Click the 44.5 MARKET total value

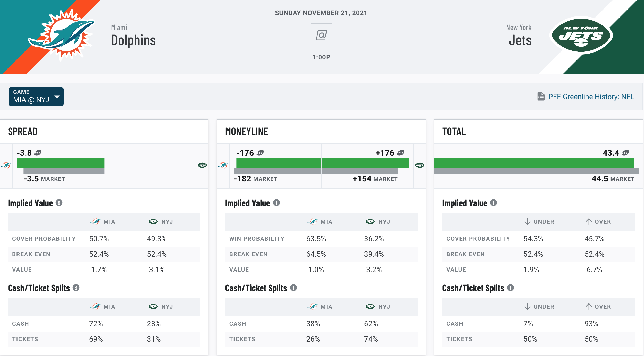click(613, 179)
